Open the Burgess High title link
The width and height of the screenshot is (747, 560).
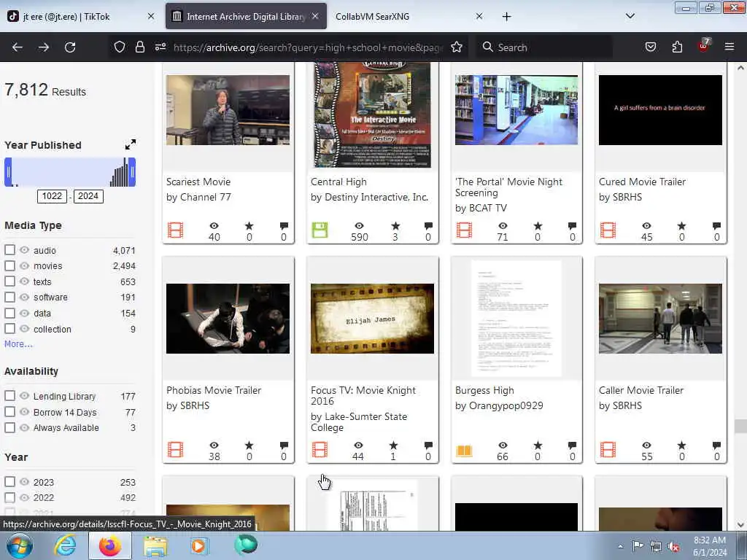pos(484,391)
